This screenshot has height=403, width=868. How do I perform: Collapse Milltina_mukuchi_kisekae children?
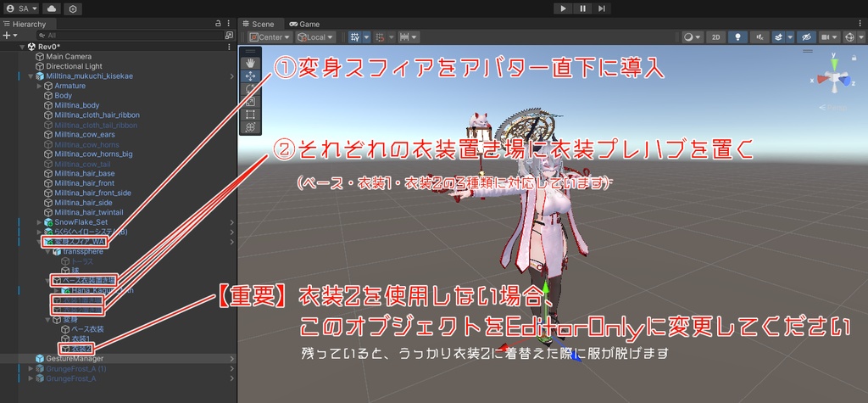(x=31, y=76)
